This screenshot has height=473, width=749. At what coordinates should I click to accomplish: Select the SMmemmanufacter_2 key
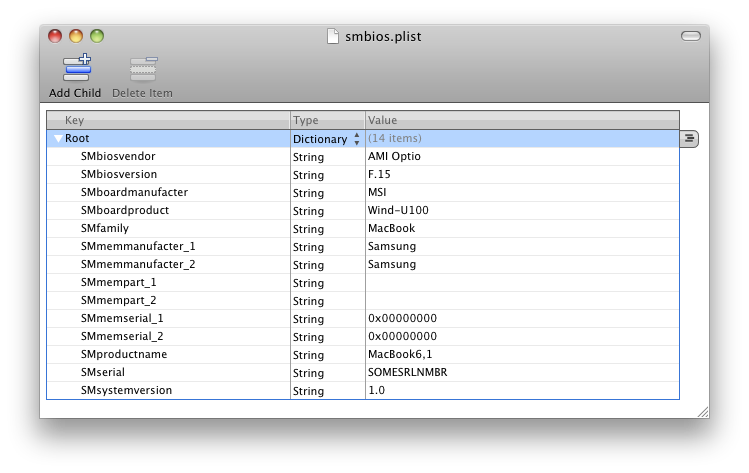tap(138, 264)
